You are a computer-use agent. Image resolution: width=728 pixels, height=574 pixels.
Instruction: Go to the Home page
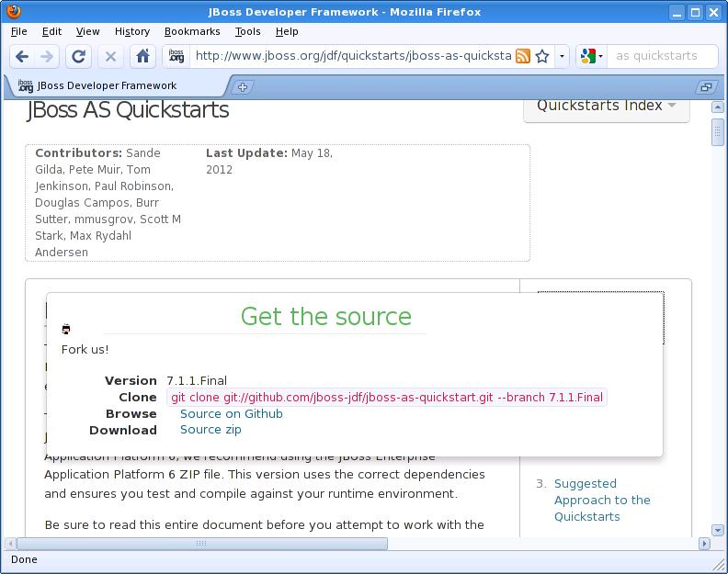click(x=142, y=57)
